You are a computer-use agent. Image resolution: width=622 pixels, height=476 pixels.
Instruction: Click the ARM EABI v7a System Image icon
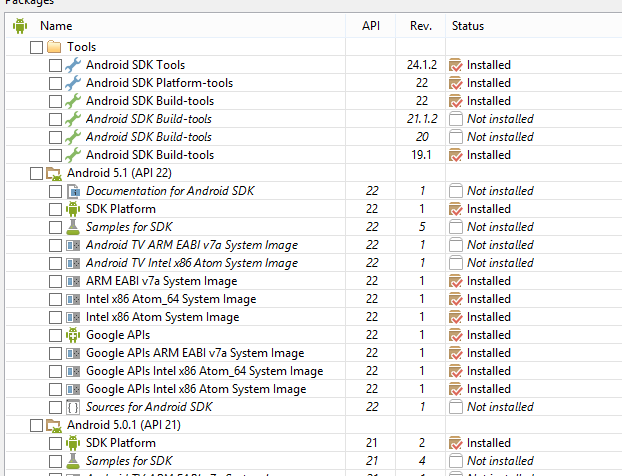pos(72,281)
